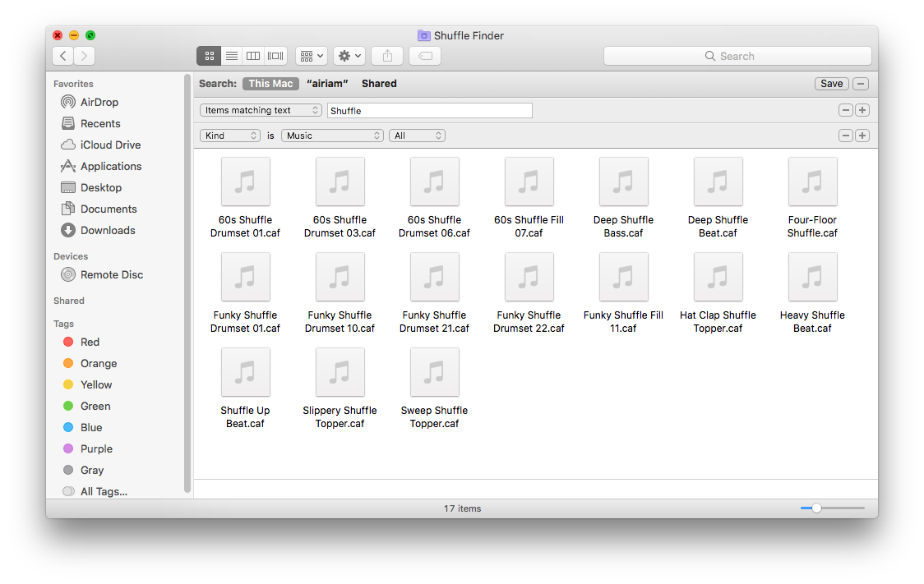
Task: Click the Shuffle text field
Action: pos(430,111)
